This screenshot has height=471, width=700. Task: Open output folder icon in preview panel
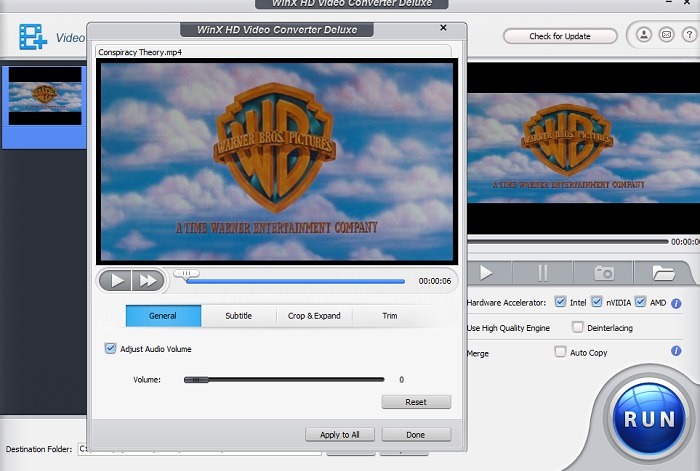click(x=662, y=273)
